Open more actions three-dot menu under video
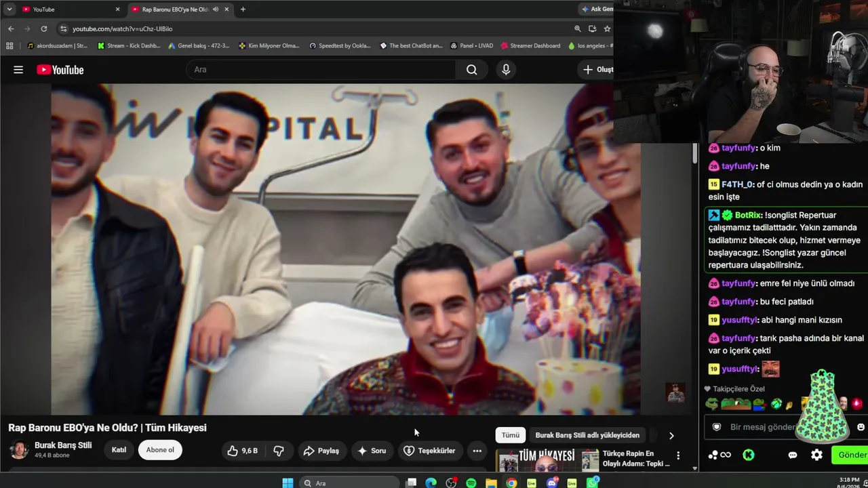This screenshot has height=488, width=868. [477, 451]
